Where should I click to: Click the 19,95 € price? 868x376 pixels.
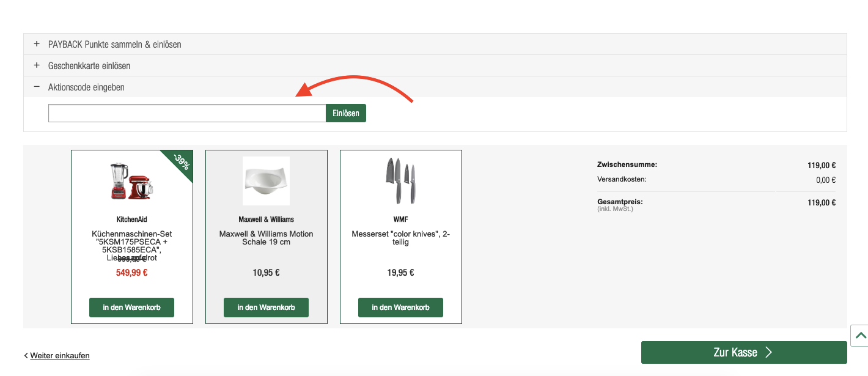click(400, 273)
